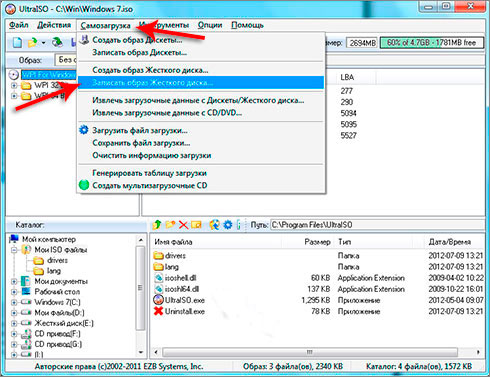Image resolution: width=490 pixels, height=377 pixels.
Task: Click the Rename icon in catalog toolbar
Action: coord(196,225)
